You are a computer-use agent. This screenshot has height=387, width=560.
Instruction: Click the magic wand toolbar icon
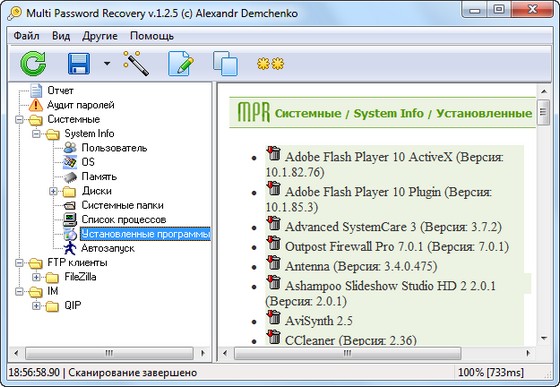(x=136, y=63)
